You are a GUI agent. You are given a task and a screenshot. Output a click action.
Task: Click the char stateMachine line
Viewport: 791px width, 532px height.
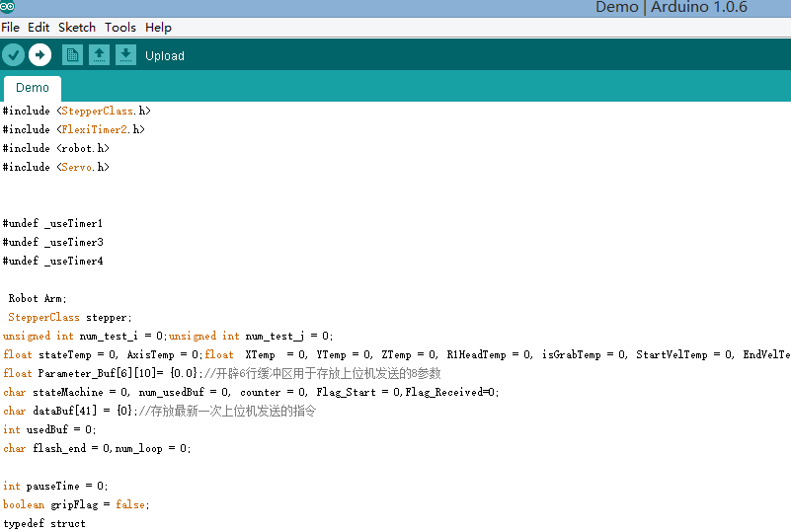tap(251, 392)
